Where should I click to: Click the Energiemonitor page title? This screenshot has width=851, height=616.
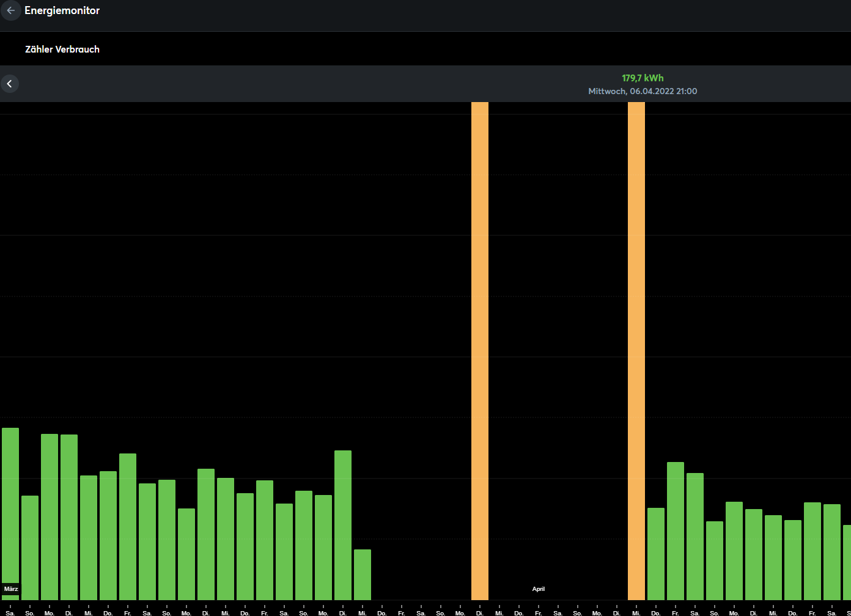point(62,10)
